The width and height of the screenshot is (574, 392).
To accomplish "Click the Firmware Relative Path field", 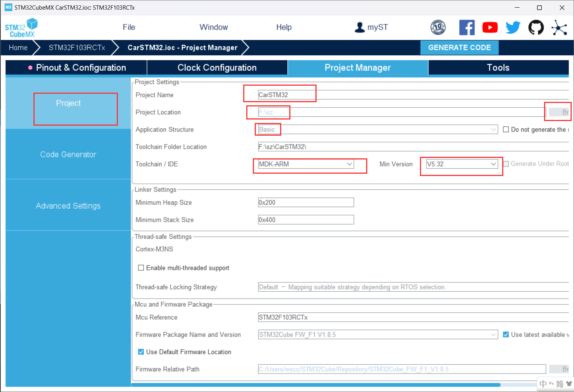I will [402, 369].
